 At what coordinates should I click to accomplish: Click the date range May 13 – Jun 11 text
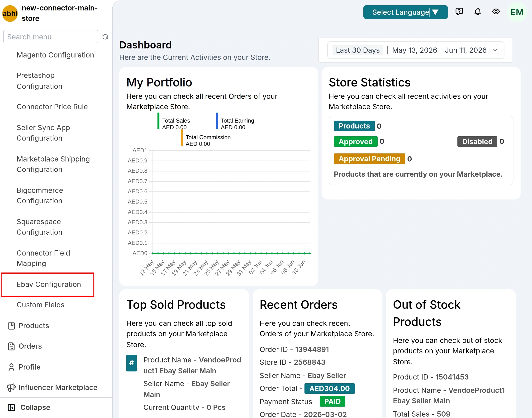pos(439,50)
